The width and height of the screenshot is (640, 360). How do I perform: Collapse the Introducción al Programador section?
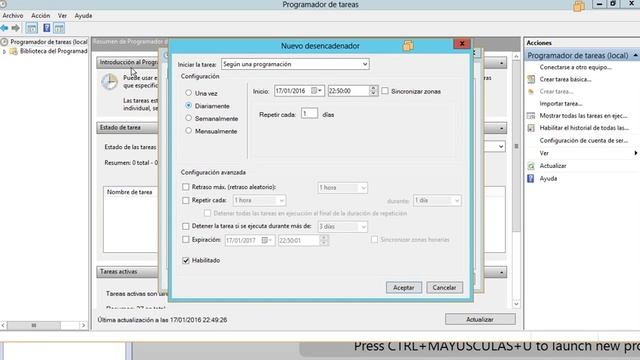pos(502,63)
